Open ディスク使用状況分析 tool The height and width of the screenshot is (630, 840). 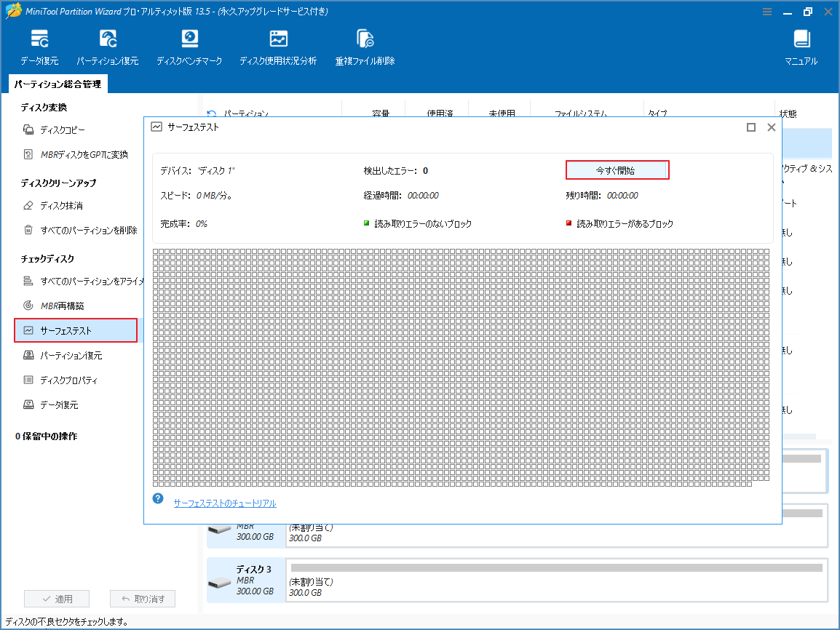277,45
